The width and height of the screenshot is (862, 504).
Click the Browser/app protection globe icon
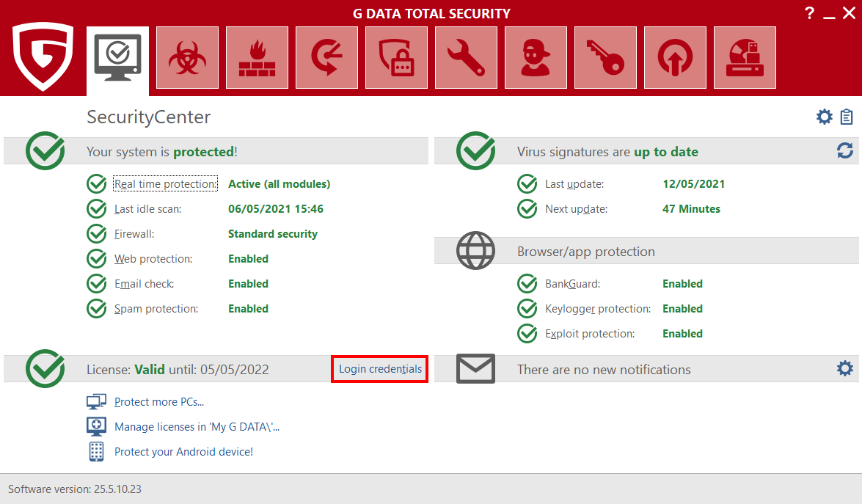475,251
